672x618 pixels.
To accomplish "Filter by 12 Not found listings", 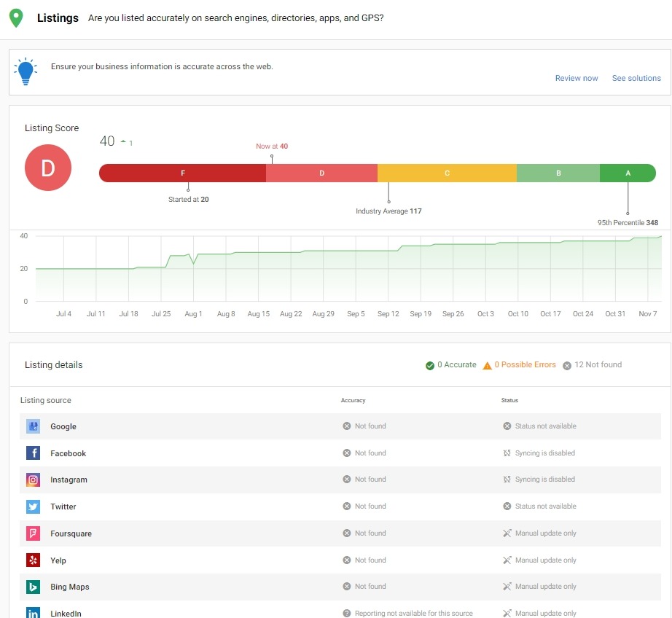I will click(592, 365).
